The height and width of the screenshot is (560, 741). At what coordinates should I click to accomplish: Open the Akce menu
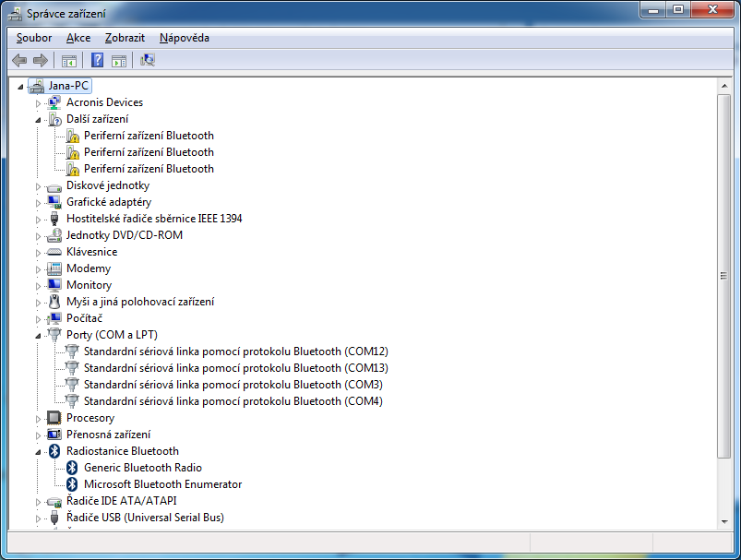(78, 38)
